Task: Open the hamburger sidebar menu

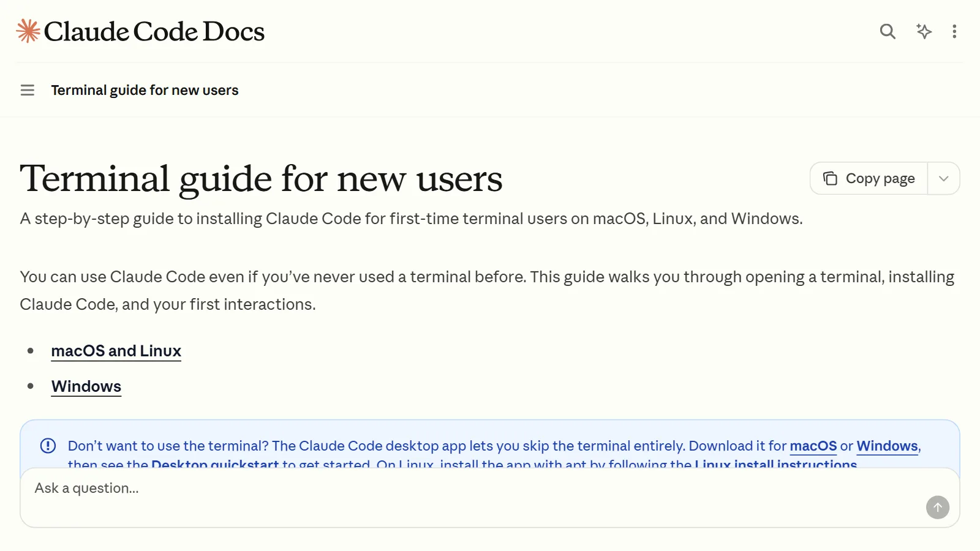Action: (x=28, y=91)
